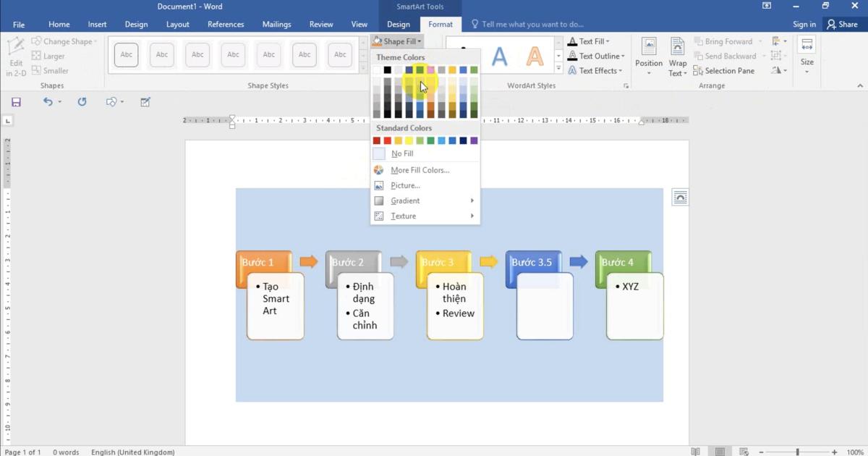The width and height of the screenshot is (868, 456).
Task: Expand the WordArt Styles gallery More arrow
Action: point(558,68)
